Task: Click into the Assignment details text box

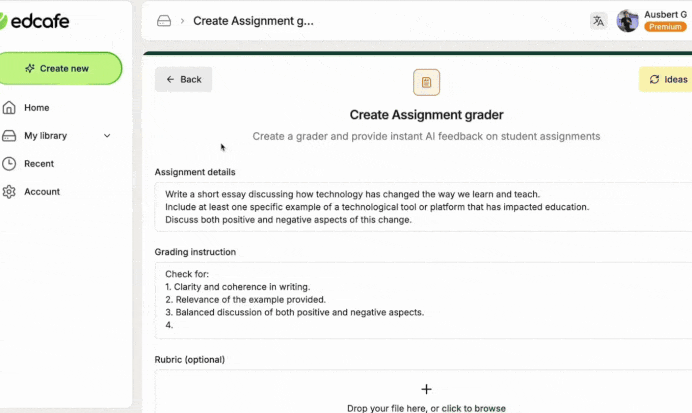Action: 423,207
